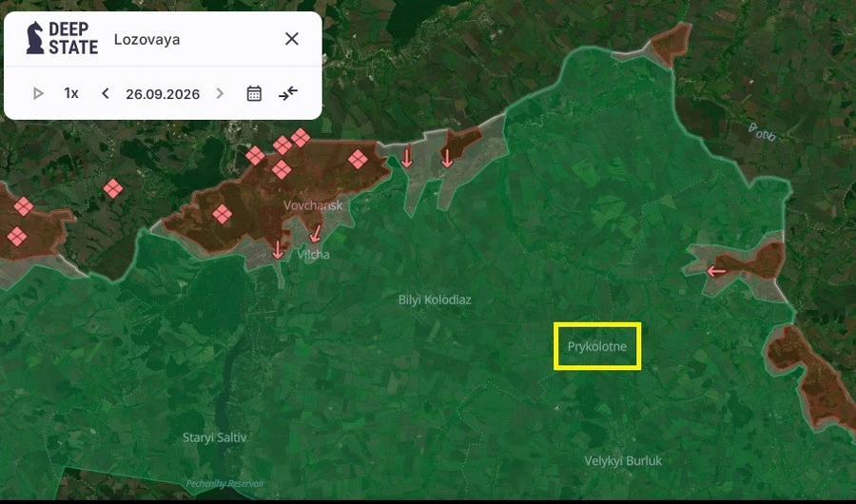Click the Bilyi Kolodiaz label
856x504 pixels.
coord(435,300)
